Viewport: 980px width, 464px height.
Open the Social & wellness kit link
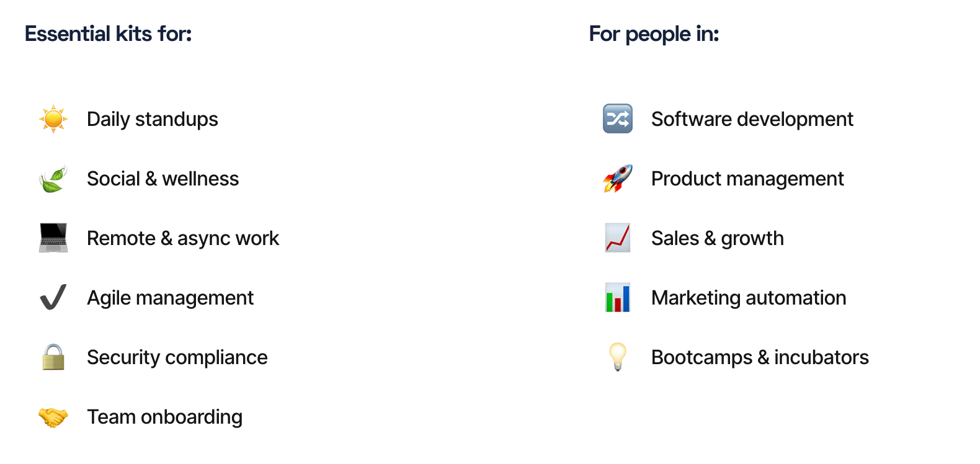click(x=163, y=179)
